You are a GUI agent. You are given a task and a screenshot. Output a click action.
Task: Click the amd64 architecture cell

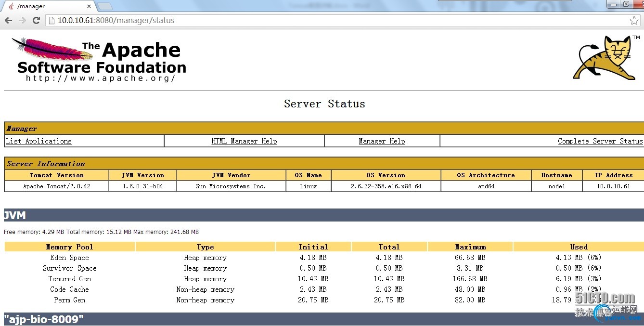(486, 186)
